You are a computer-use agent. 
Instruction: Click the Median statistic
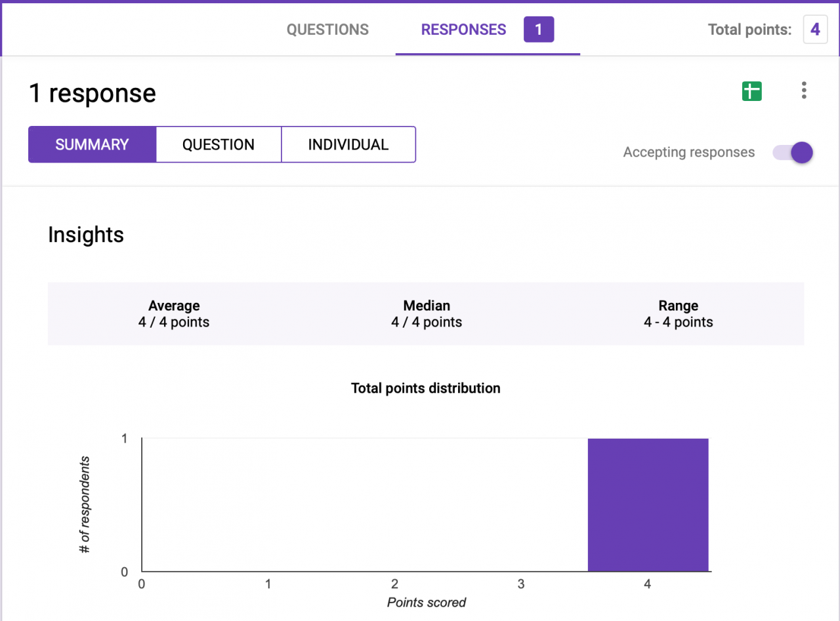pos(427,313)
